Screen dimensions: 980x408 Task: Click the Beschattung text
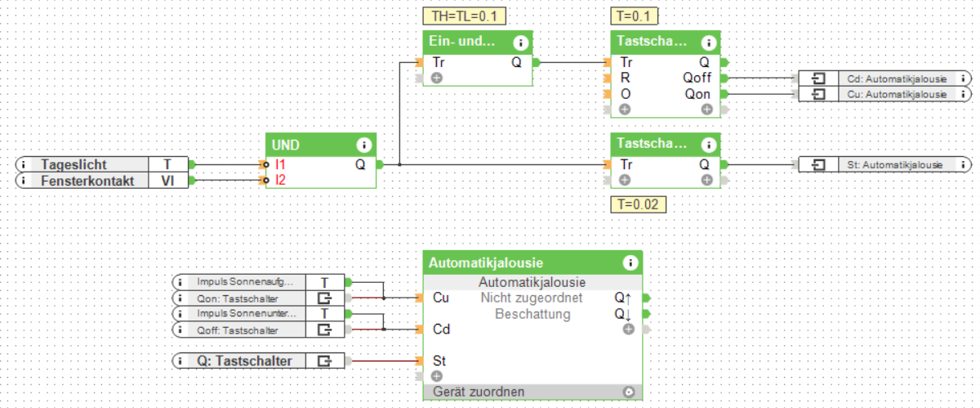pos(532,314)
